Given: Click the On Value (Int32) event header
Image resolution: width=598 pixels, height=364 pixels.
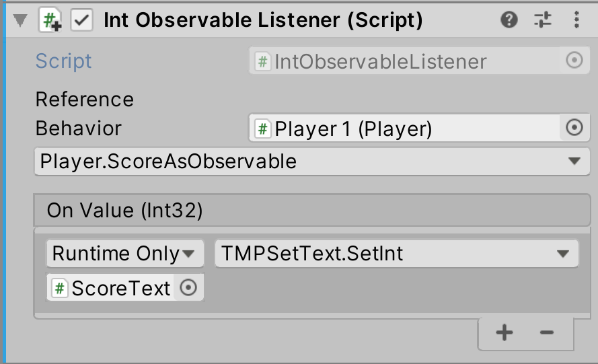Looking at the screenshot, I should (311, 211).
